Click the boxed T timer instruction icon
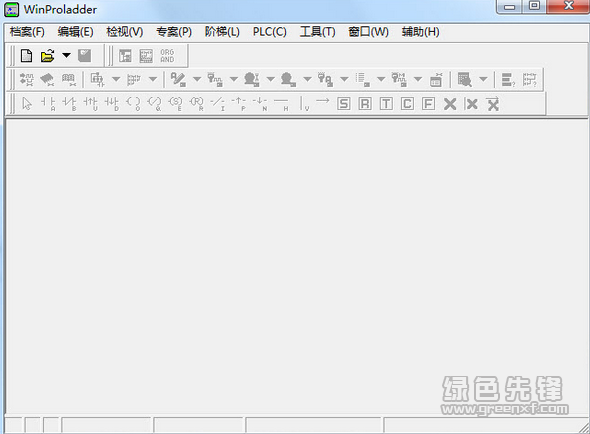The width and height of the screenshot is (590, 434). coord(386,104)
